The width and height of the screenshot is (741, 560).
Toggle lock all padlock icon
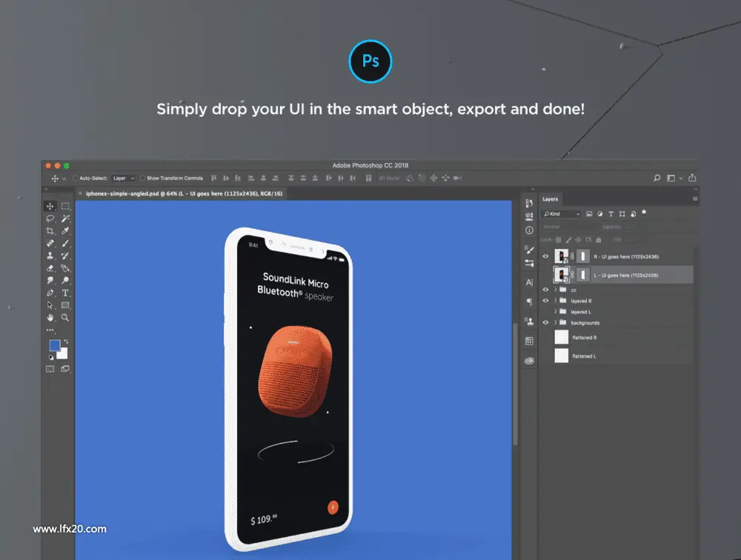598,240
